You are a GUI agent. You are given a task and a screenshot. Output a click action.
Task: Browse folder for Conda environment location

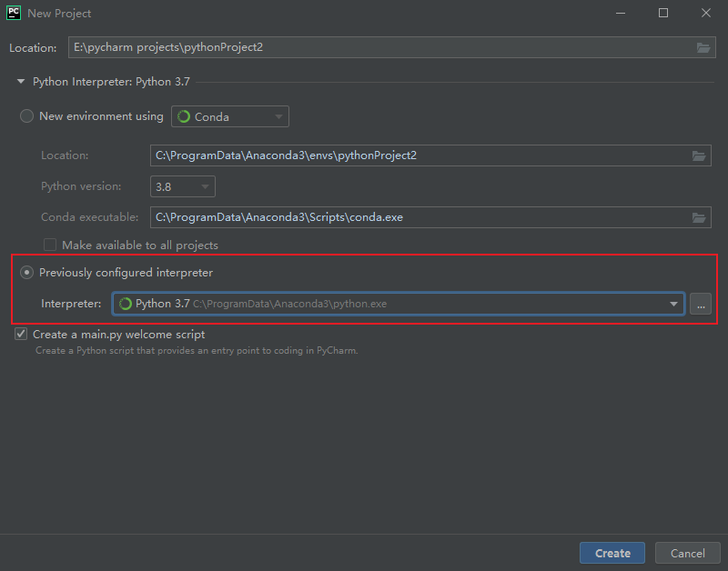[x=699, y=155]
